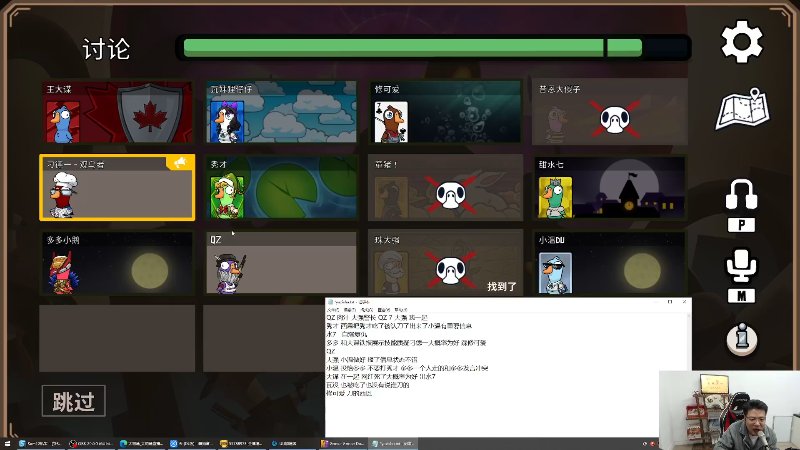
Task: Click the megaphone icon on highlighted card
Action: point(180,163)
